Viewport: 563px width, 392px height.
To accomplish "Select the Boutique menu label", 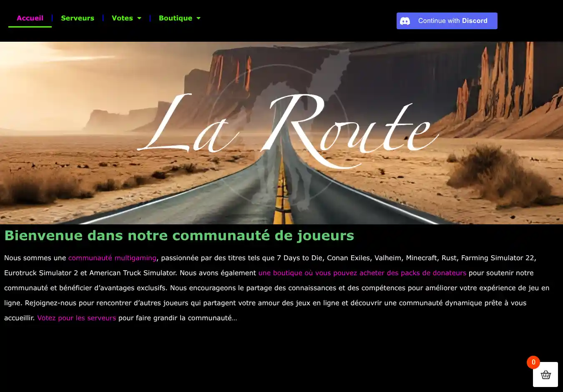I will click(175, 18).
